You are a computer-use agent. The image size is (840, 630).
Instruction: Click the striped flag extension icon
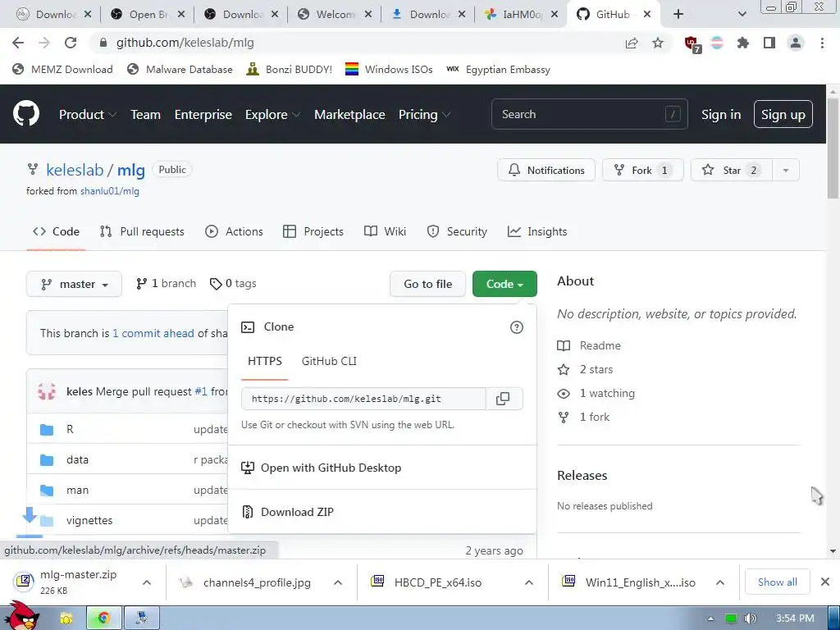coord(717,43)
